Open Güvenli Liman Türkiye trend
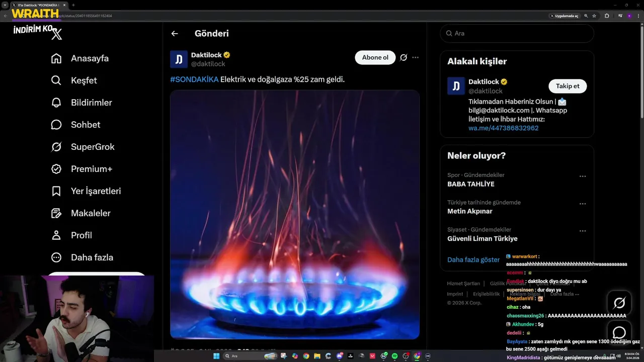 click(x=482, y=238)
